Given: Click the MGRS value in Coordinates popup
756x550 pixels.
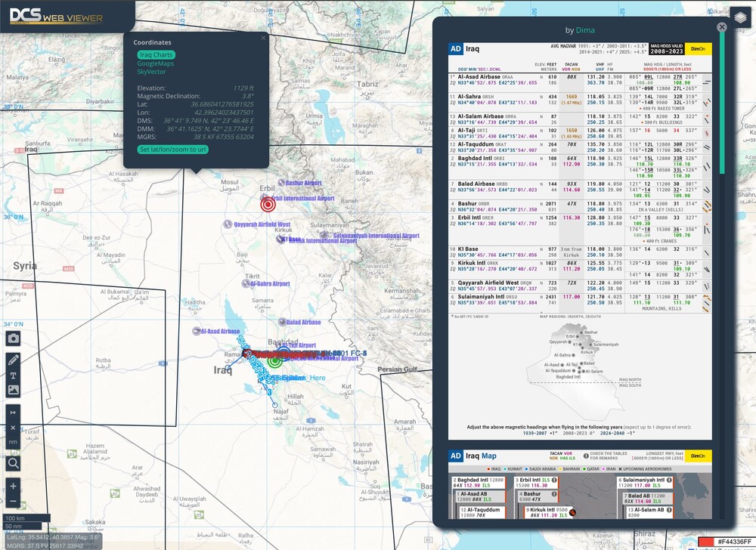Looking at the screenshot, I should (x=223, y=137).
